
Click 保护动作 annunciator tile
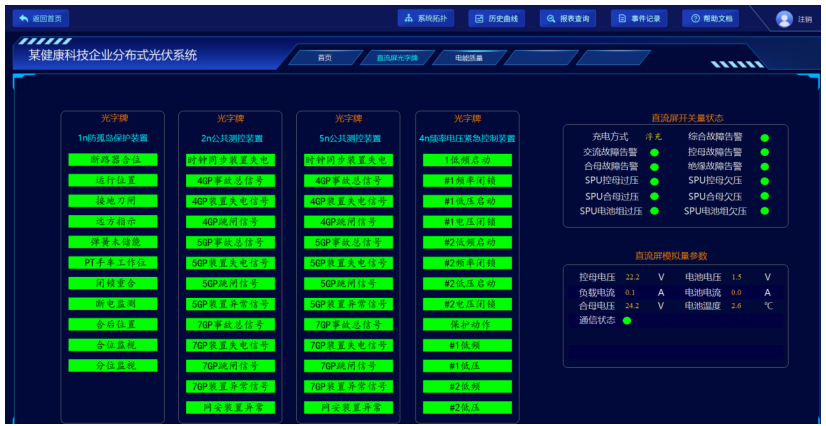tap(467, 324)
